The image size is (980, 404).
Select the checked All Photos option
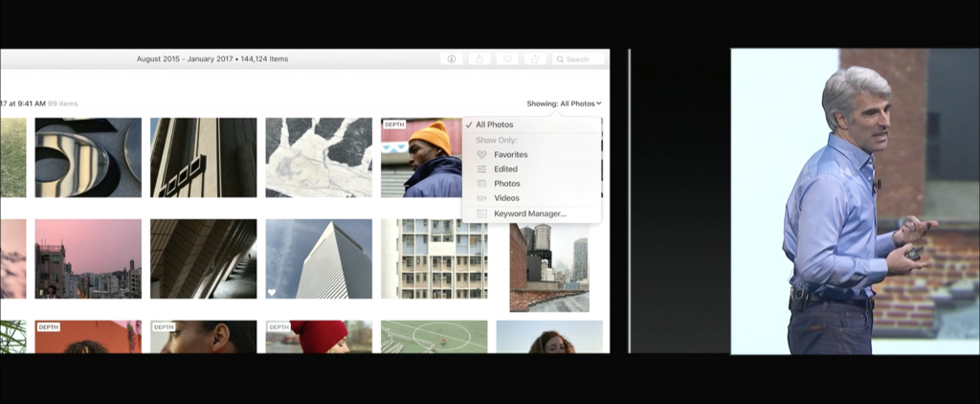(x=494, y=124)
